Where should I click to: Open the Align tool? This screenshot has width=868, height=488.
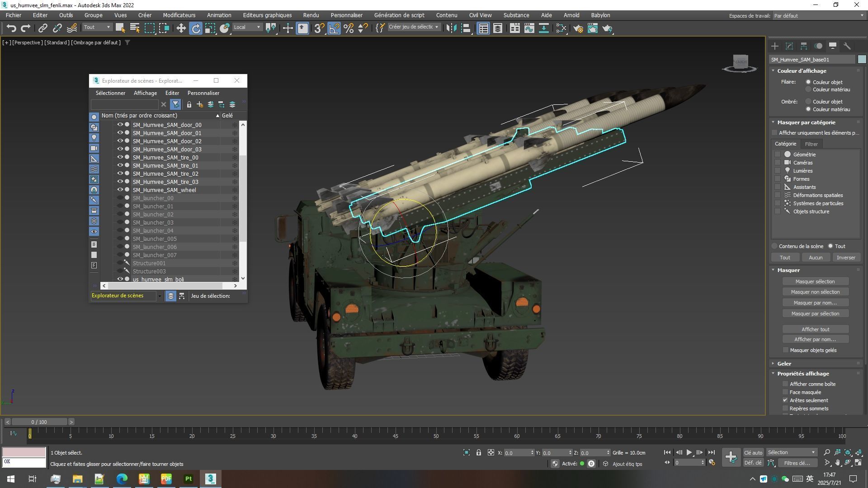click(466, 28)
